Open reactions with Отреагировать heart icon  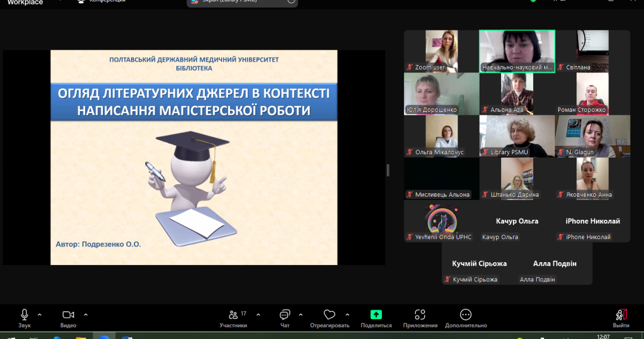[x=329, y=315]
